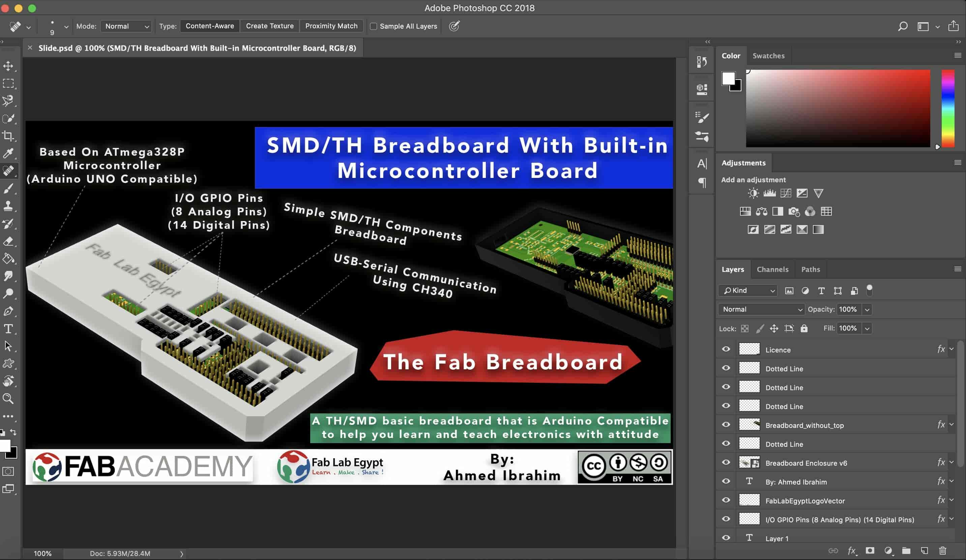Screen dimensions: 966x560
Task: Hide the Layer 1 text layer
Action: pos(726,538)
